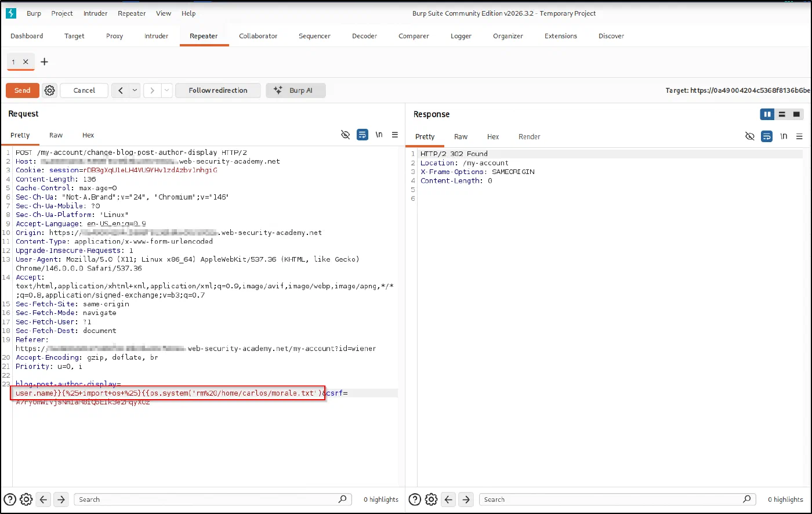Click the Burp Suite lightning logo icon

[10, 13]
